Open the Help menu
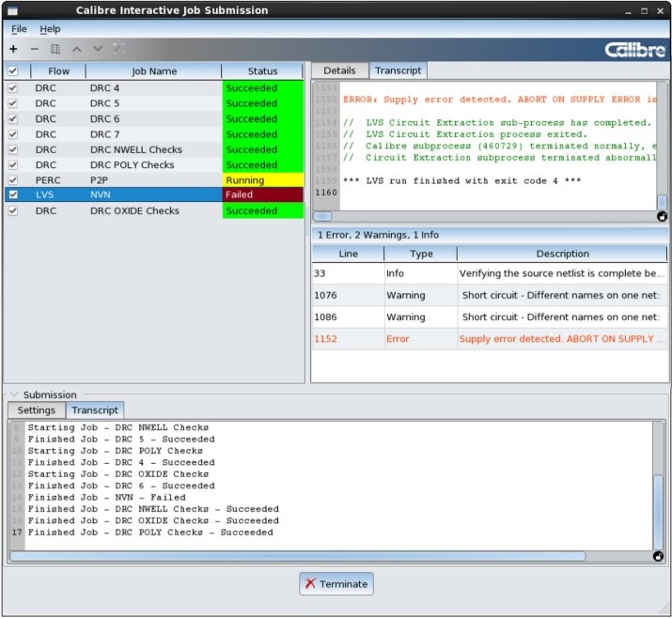672x618 pixels. (x=50, y=29)
